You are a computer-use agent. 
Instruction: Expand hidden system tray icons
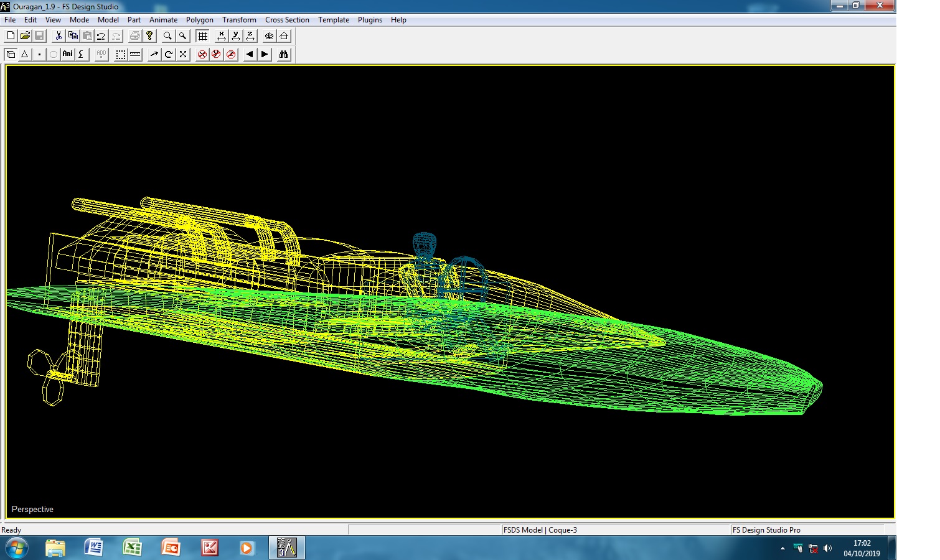[x=783, y=549]
